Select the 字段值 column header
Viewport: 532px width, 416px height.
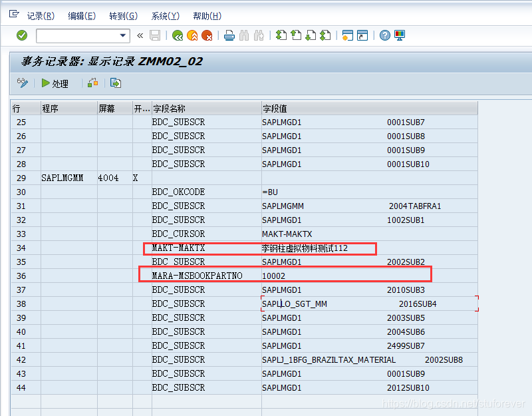tap(370, 108)
